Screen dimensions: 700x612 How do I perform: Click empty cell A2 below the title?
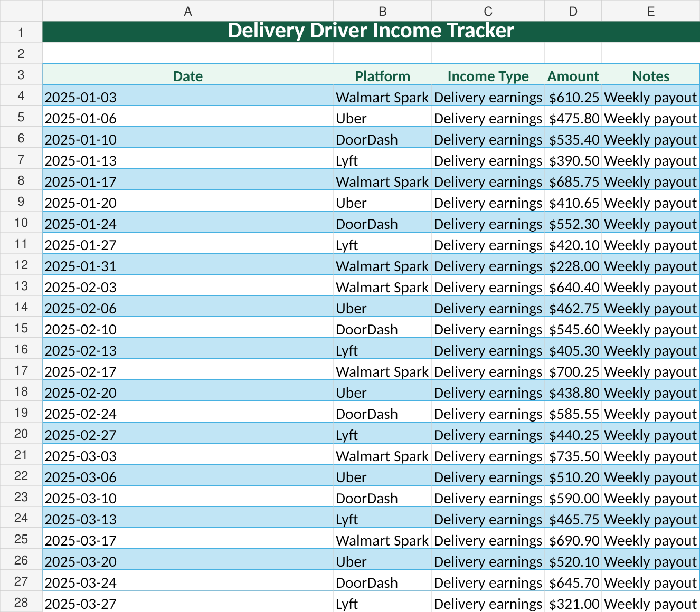click(188, 53)
